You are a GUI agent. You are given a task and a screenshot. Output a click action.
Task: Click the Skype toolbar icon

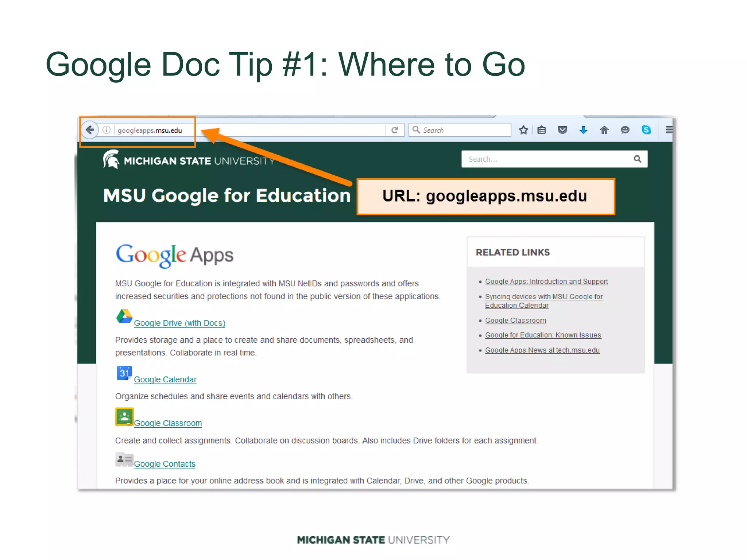click(646, 130)
